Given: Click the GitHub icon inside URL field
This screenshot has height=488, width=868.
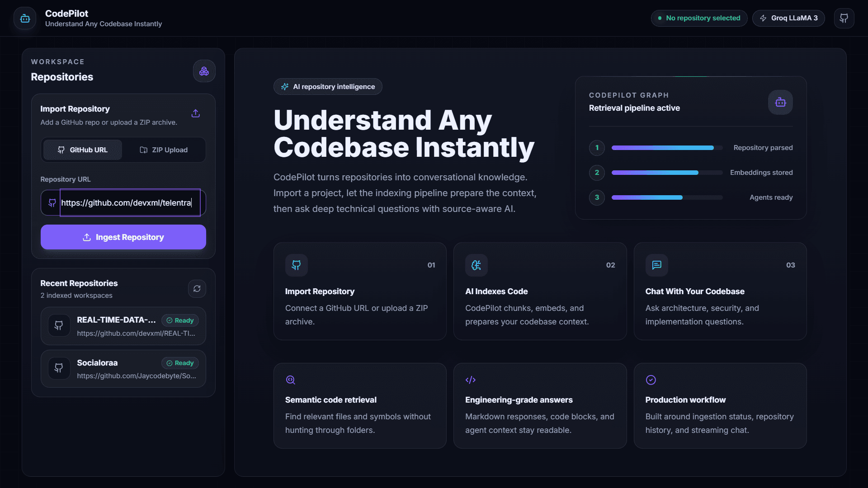Looking at the screenshot, I should coord(52,203).
